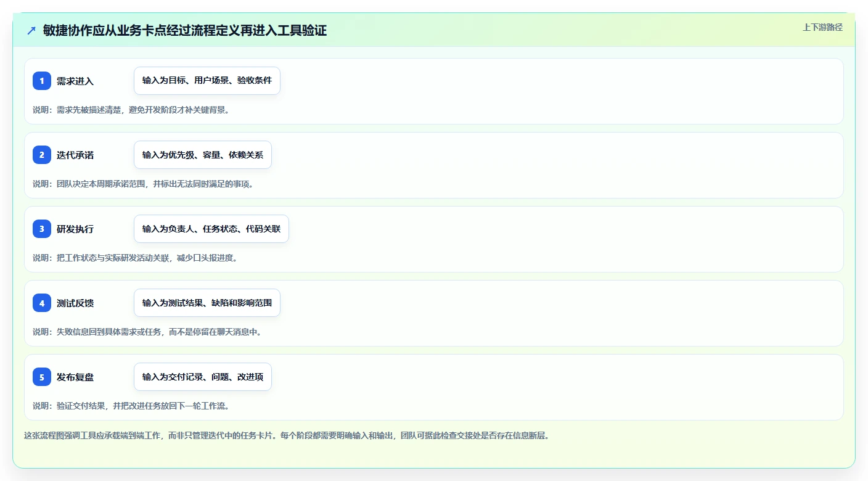The height and width of the screenshot is (481, 868).
Task: Click the chip 输入为目标、用户场景、验收条件
Action: click(x=207, y=81)
